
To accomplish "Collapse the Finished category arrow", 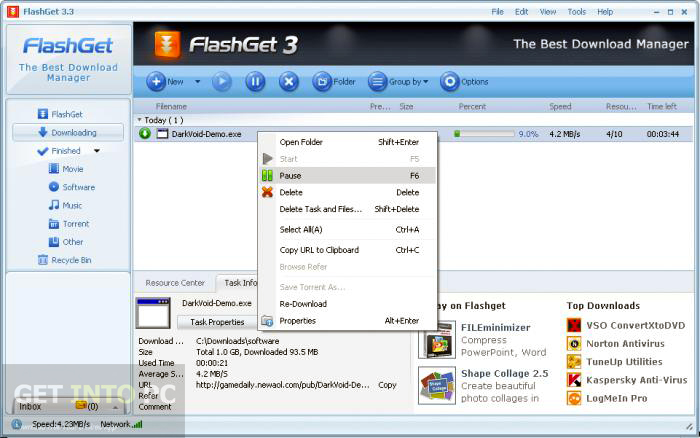I will click(x=97, y=151).
